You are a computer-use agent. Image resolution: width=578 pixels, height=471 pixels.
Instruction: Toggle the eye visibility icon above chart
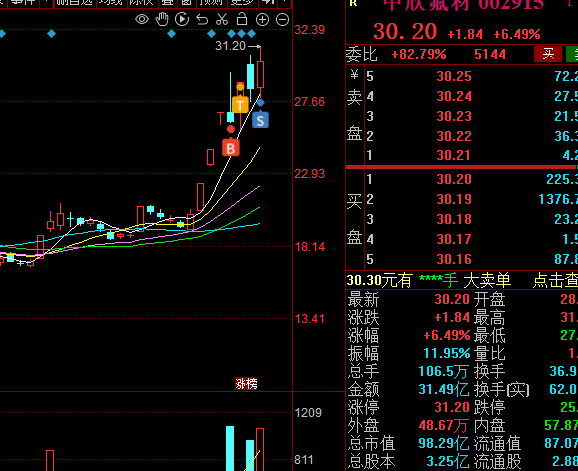[x=142, y=19]
